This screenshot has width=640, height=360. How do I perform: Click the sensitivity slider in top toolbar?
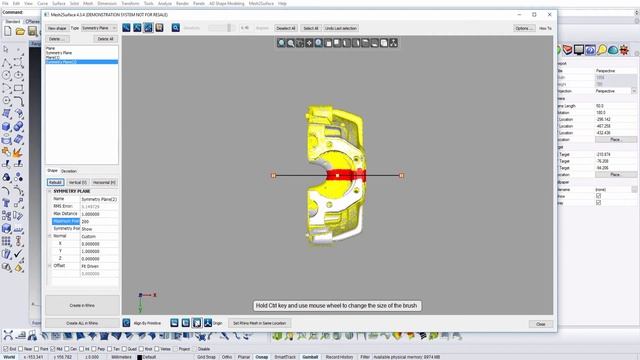[x=221, y=28]
